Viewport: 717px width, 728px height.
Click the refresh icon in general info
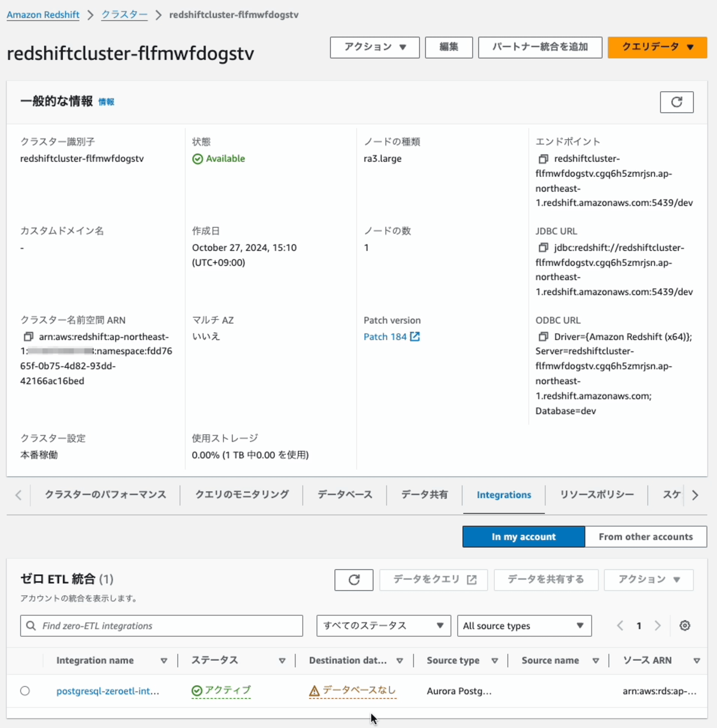(678, 101)
